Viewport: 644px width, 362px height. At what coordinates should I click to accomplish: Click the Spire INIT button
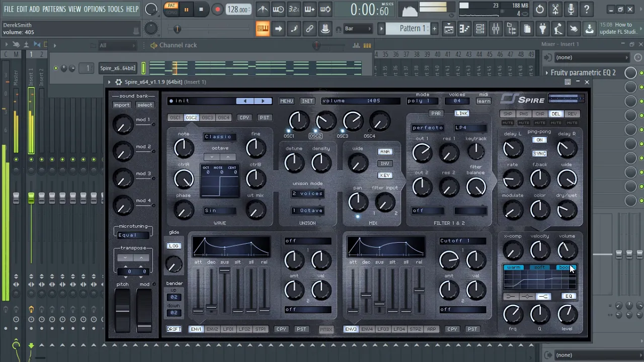(x=307, y=101)
